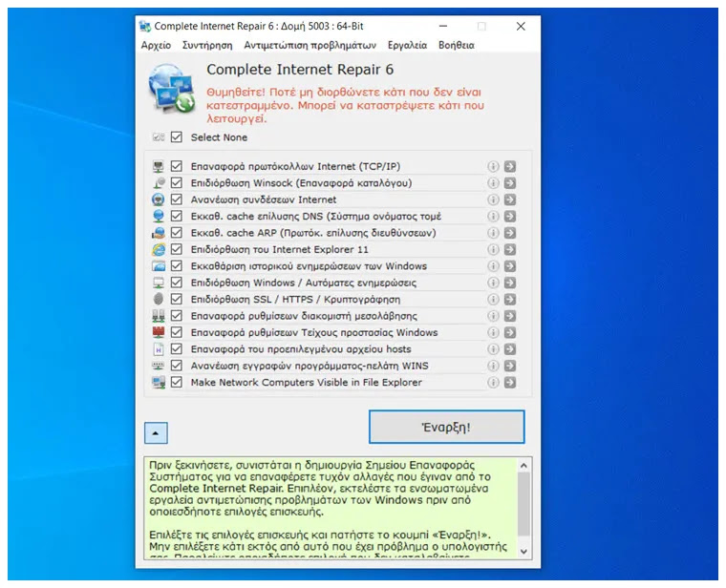Uncheck Make Network Computers Visible checkbox
This screenshot has height=588, width=726.
(177, 382)
